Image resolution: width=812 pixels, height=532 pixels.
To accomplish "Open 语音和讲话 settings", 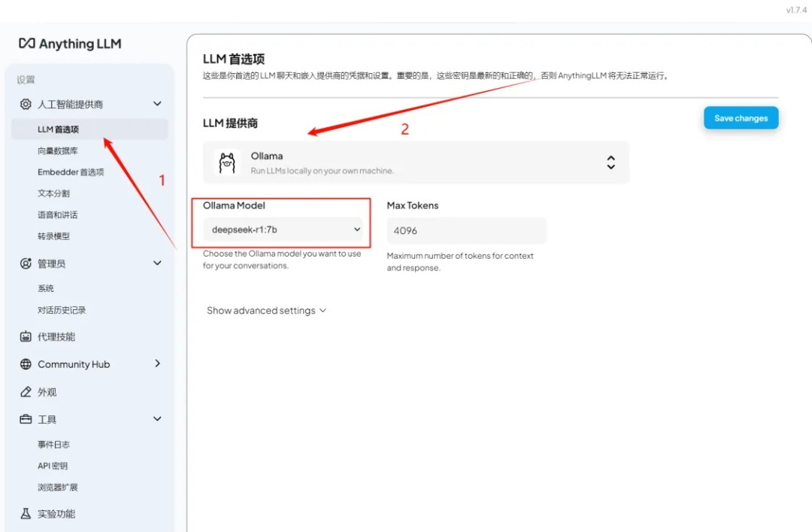I will pos(57,214).
